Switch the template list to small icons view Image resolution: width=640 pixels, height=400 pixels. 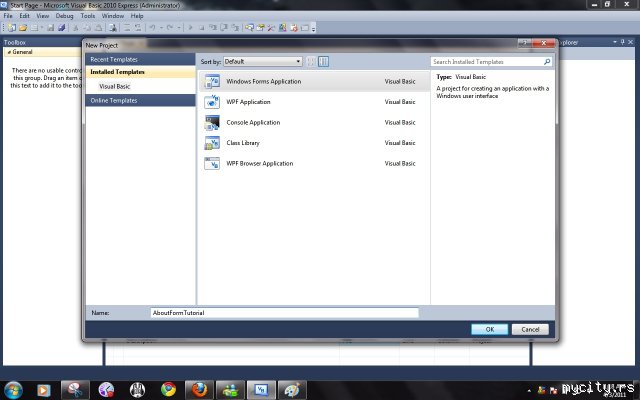[x=311, y=62]
